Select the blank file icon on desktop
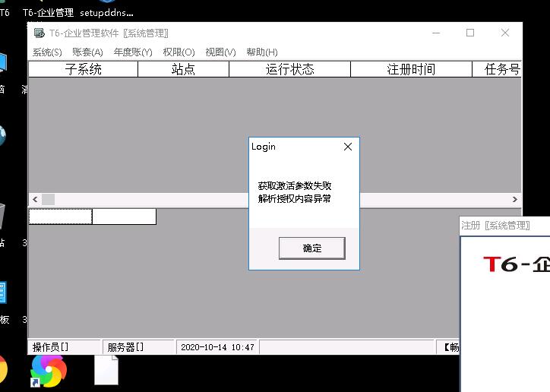This screenshot has height=392, width=550. (106, 370)
